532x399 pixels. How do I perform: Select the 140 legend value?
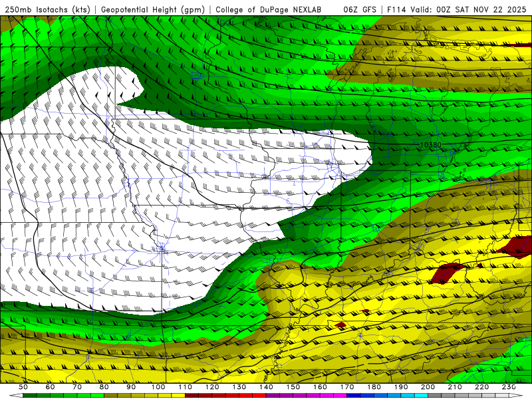(x=267, y=387)
